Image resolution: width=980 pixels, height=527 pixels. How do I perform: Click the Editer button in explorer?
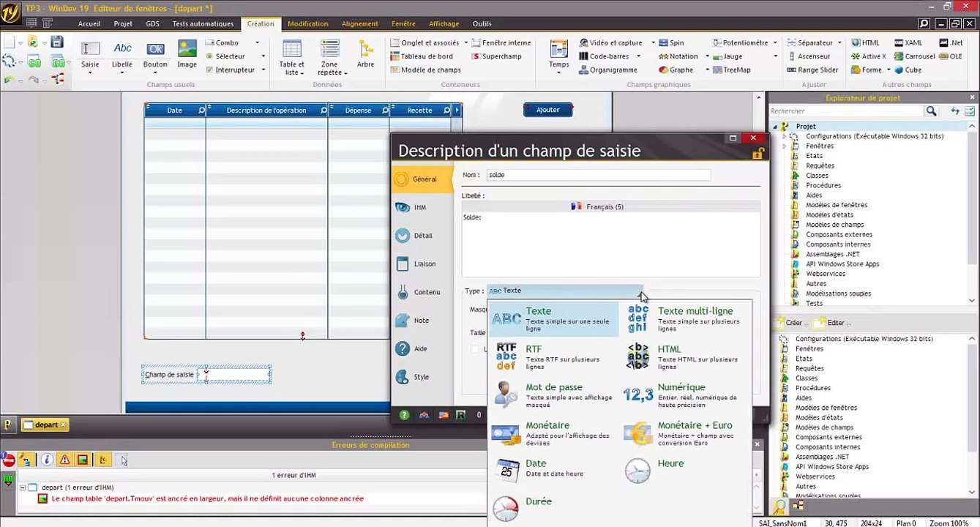tap(830, 323)
